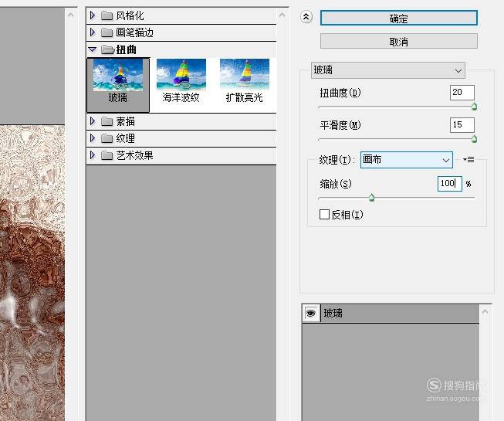Click the 平滑度 value field
The width and height of the screenshot is (504, 421).
coord(462,125)
